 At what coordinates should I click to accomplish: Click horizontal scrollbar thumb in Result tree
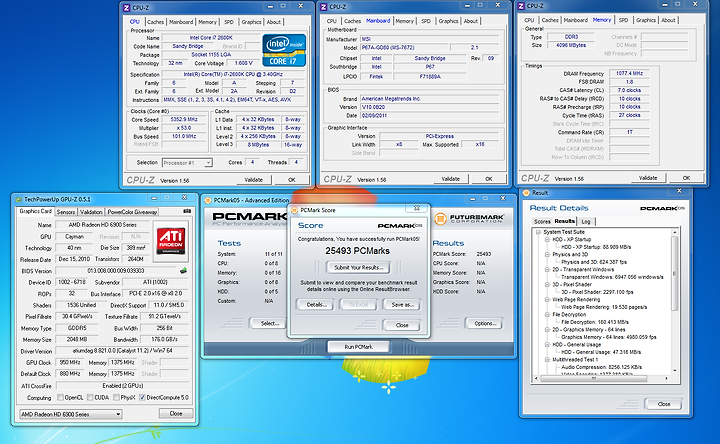594,379
